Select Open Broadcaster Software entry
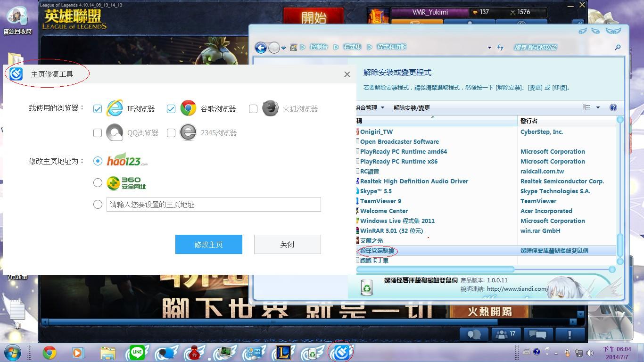The height and width of the screenshot is (362, 644). 399,141
